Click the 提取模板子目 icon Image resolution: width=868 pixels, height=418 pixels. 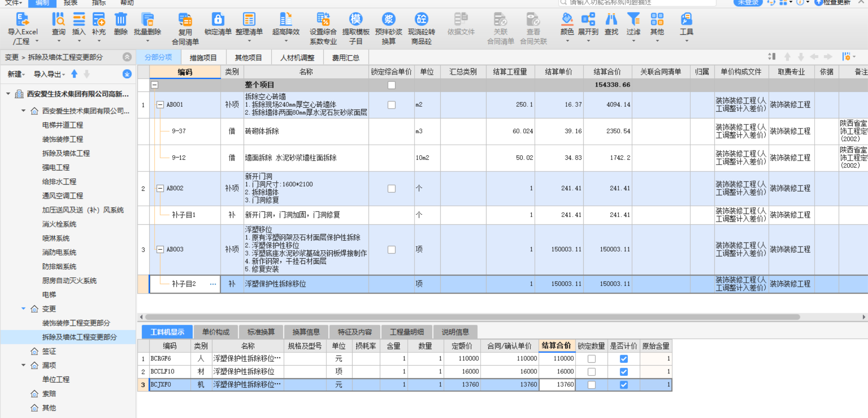356,19
